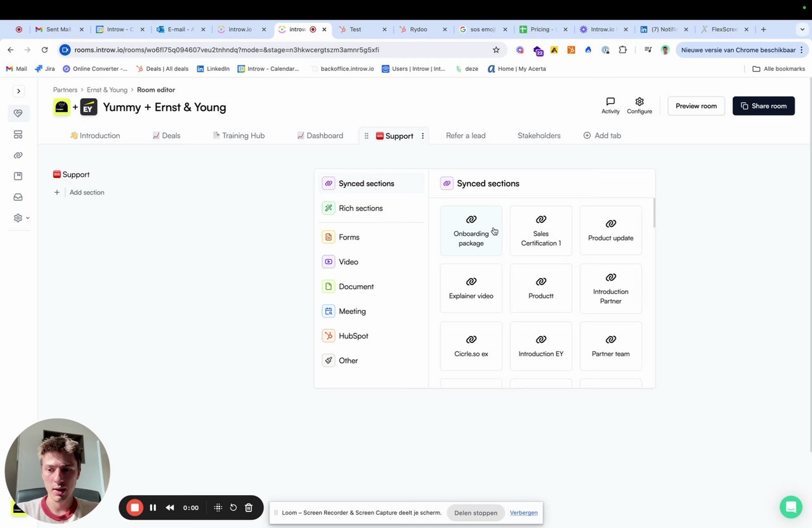This screenshot has height=528, width=812.
Task: Choose Introduction Partner synced section
Action: coord(611,288)
